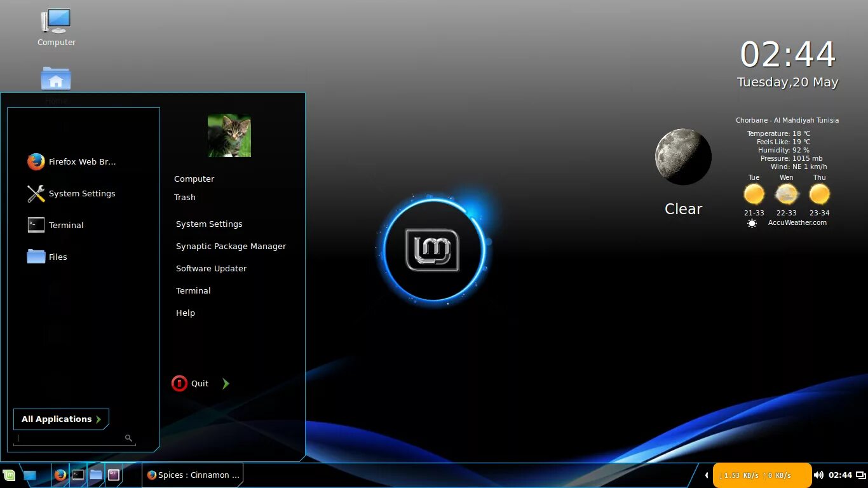Click the 21-33 Tuesday temperature range
The width and height of the screenshot is (868, 488).
pos(754,213)
